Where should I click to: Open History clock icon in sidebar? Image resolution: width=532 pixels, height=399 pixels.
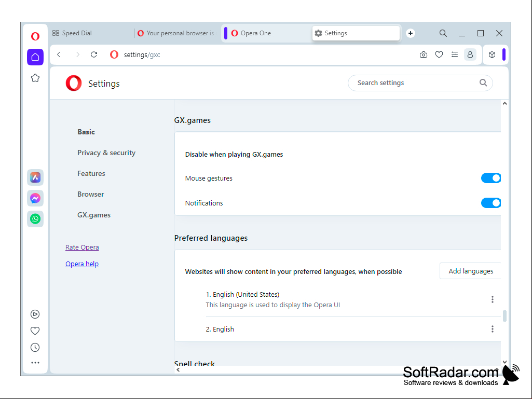[35, 348]
